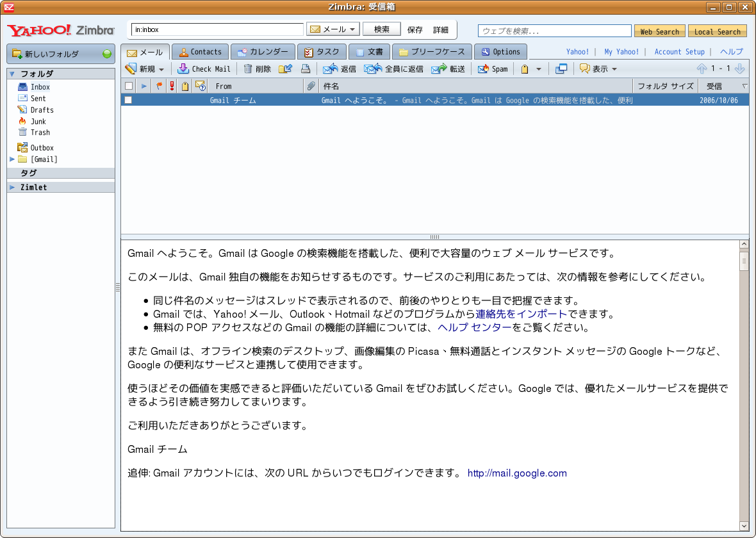Open the Sent folder
Viewport: 756px width, 538px height.
[38, 99]
